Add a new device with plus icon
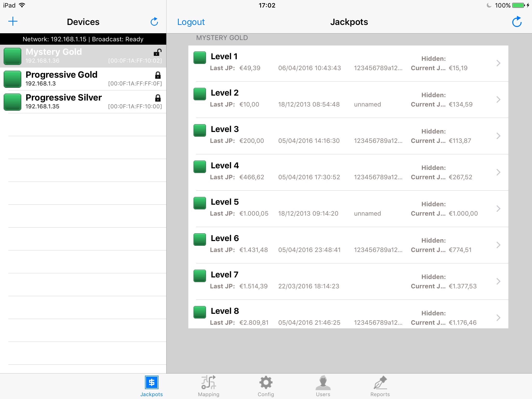Image resolution: width=532 pixels, height=399 pixels. [x=12, y=22]
